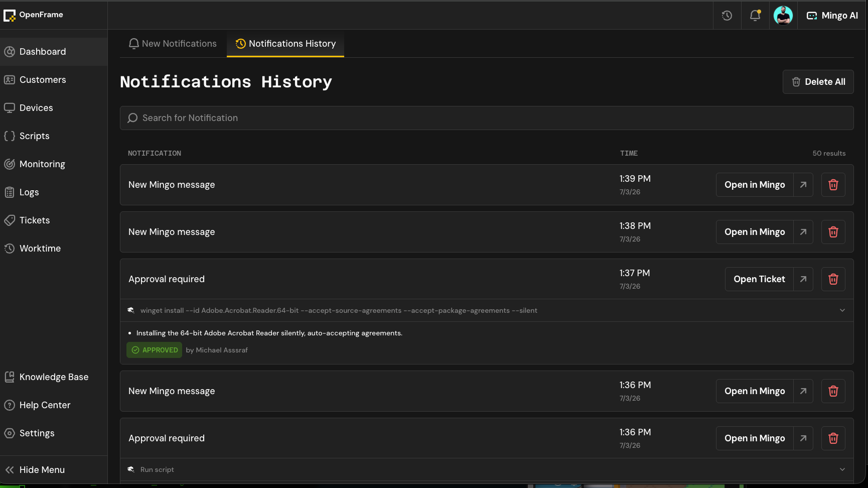The width and height of the screenshot is (868, 488).
Task: Click the APPROVED status badge
Action: click(x=155, y=350)
